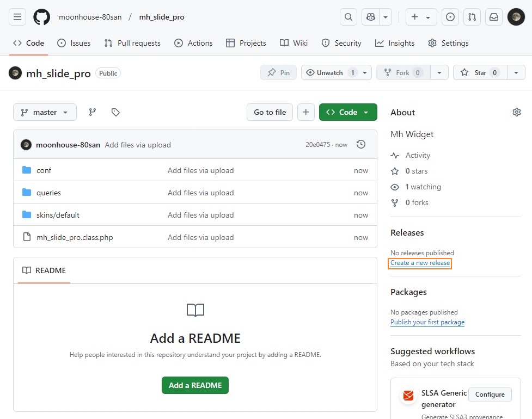Edit repository details via About gear icon
Image resolution: width=532 pixels, height=419 pixels.
516,112
